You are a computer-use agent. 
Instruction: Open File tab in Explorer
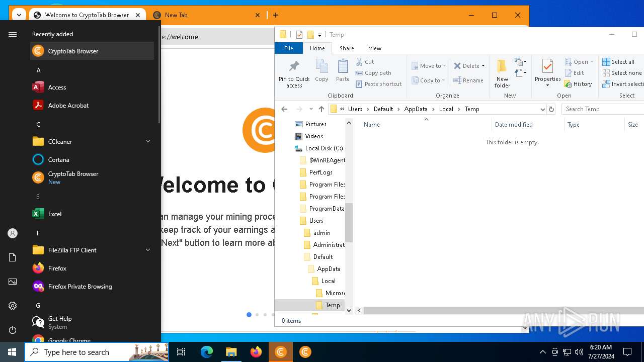tap(289, 48)
